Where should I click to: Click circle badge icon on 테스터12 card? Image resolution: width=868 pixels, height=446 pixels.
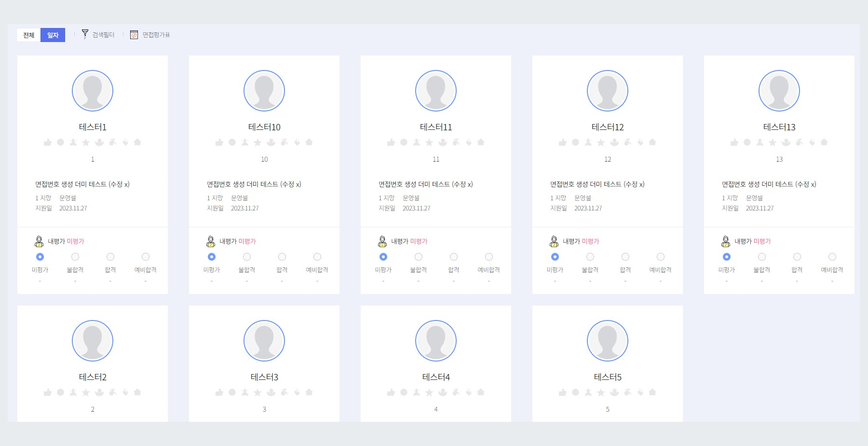click(x=575, y=142)
